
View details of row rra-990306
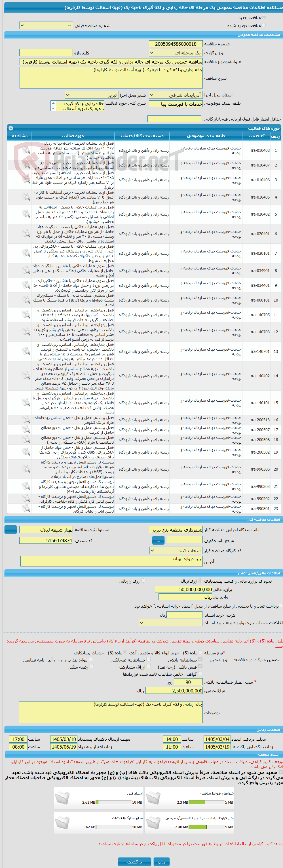click(26, 469)
